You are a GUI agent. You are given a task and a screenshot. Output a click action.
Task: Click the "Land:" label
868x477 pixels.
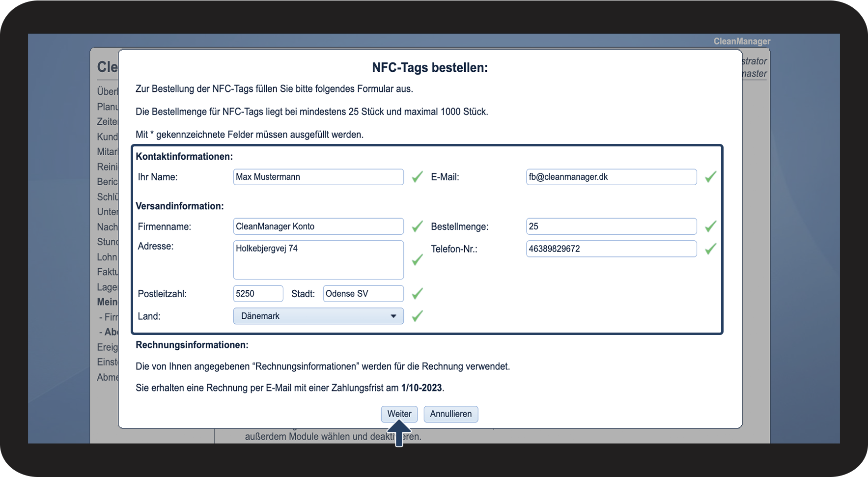149,316
